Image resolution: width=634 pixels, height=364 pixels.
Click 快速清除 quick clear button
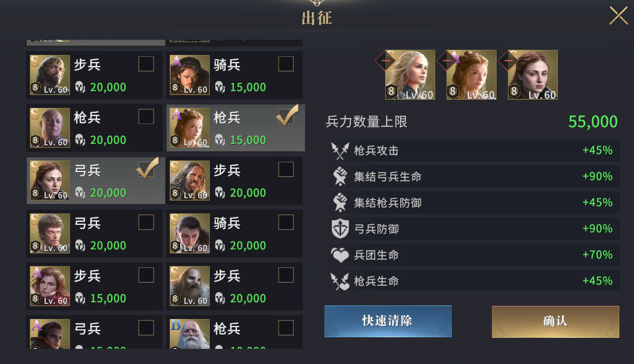388,321
